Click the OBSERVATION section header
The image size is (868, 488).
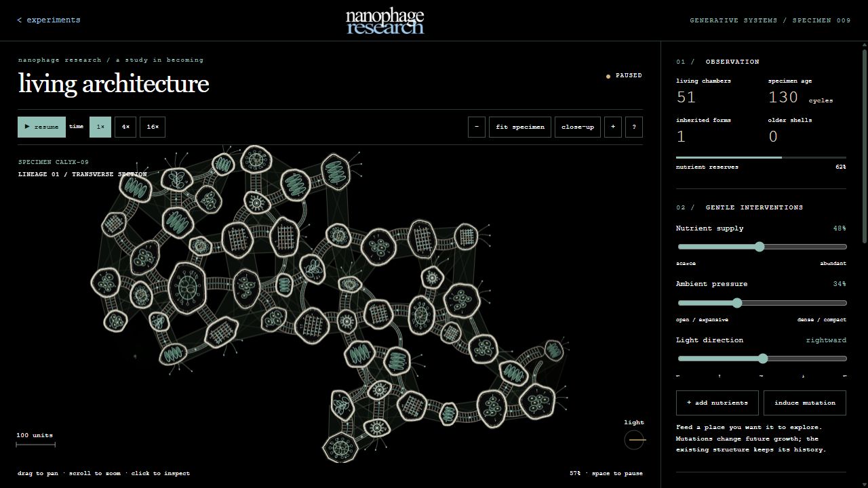tap(732, 62)
